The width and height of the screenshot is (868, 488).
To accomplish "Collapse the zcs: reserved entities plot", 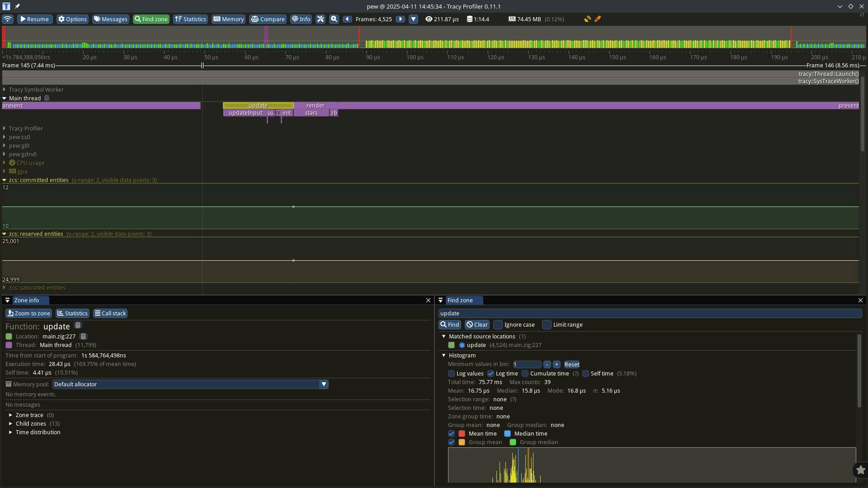I will pos(4,234).
